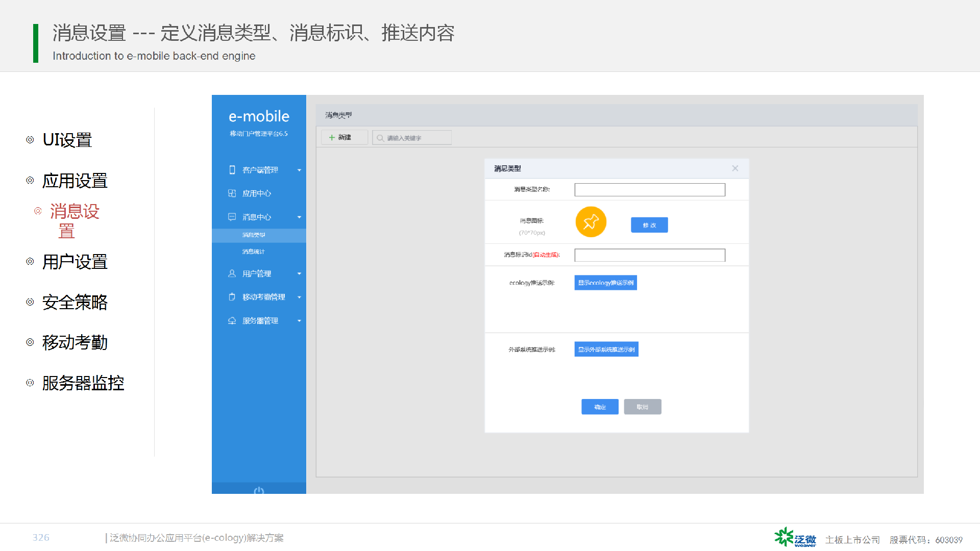Image resolution: width=980 pixels, height=551 pixels.
Task: Confirm with the 确定 button
Action: coord(600,407)
